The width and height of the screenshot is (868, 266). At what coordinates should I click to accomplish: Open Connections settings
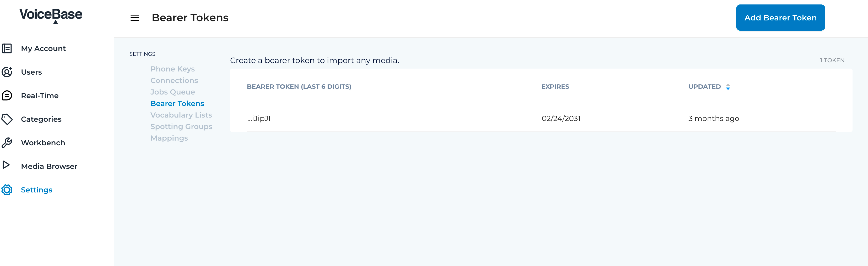[x=174, y=80]
